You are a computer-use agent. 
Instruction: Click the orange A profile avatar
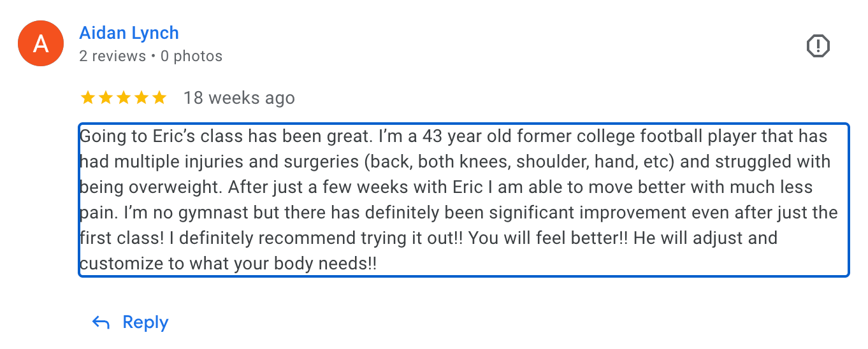pos(41,44)
